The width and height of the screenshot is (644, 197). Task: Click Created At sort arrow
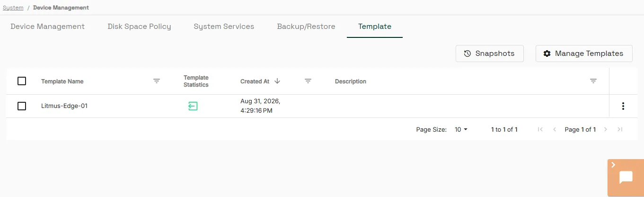tap(277, 81)
